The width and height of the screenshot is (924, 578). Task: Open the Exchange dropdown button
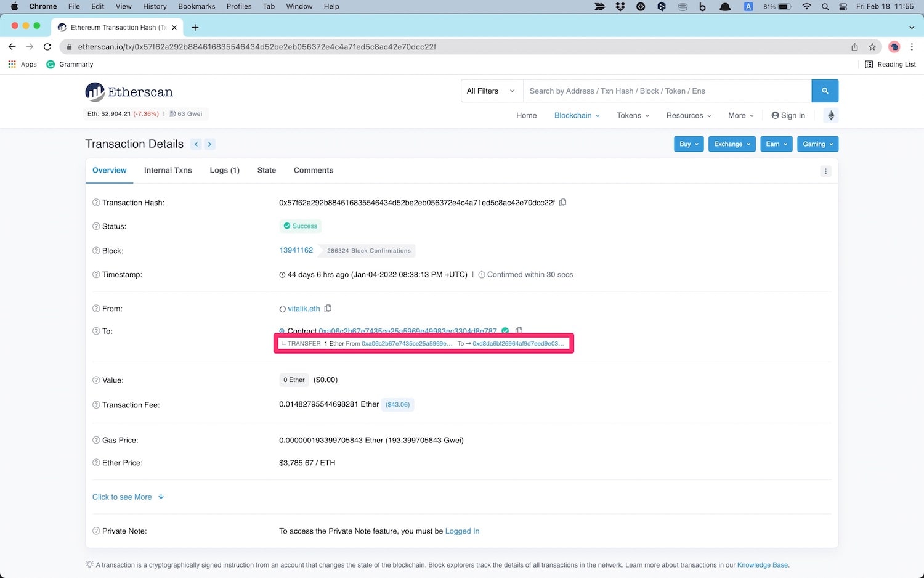tap(732, 144)
